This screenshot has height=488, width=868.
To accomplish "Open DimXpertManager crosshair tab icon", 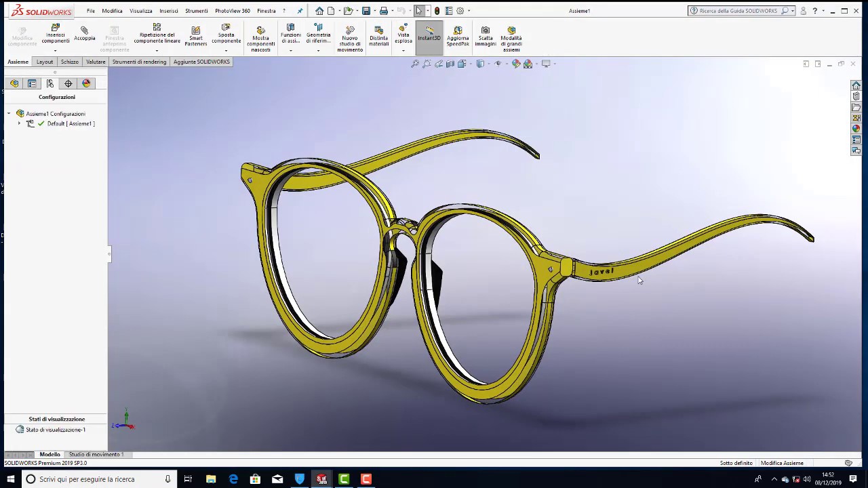I will 68,83.
